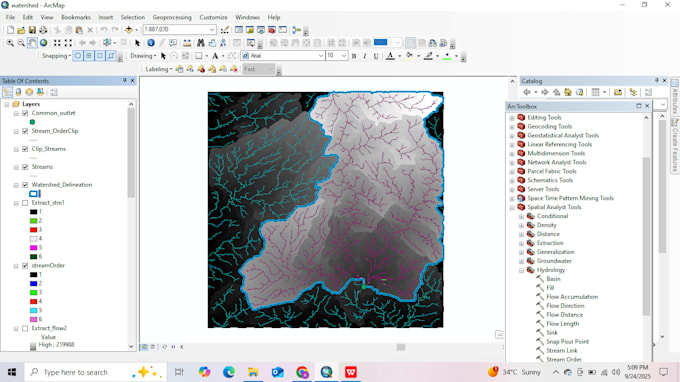Click List By Drawing Order button

pyautogui.click(x=7, y=92)
